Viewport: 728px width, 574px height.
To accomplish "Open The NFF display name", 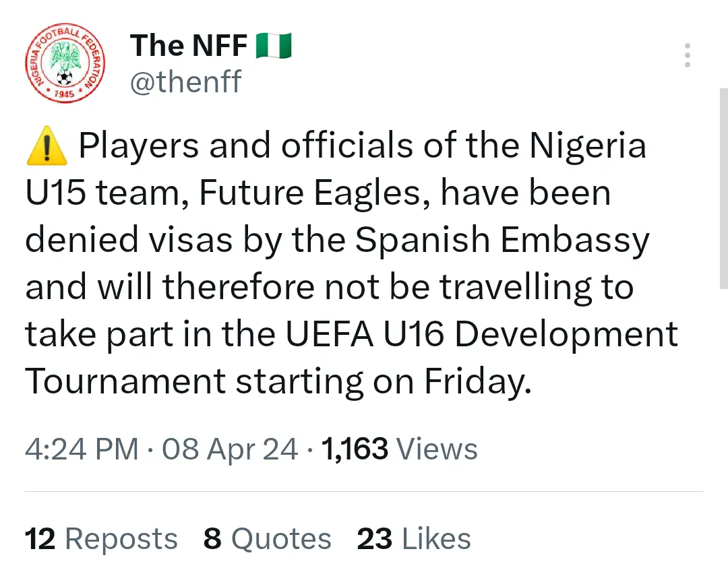I will point(189,46).
